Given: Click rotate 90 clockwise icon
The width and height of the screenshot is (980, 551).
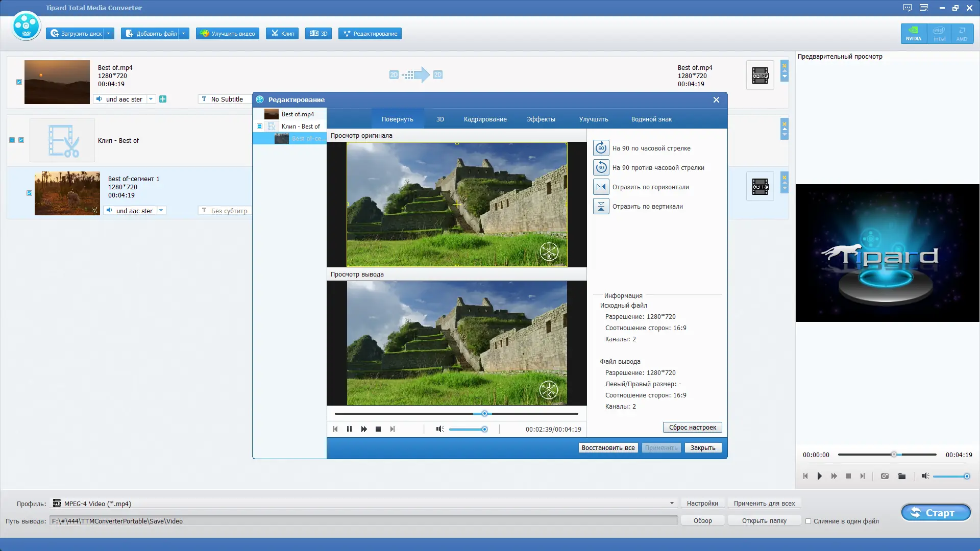Looking at the screenshot, I should (x=601, y=148).
